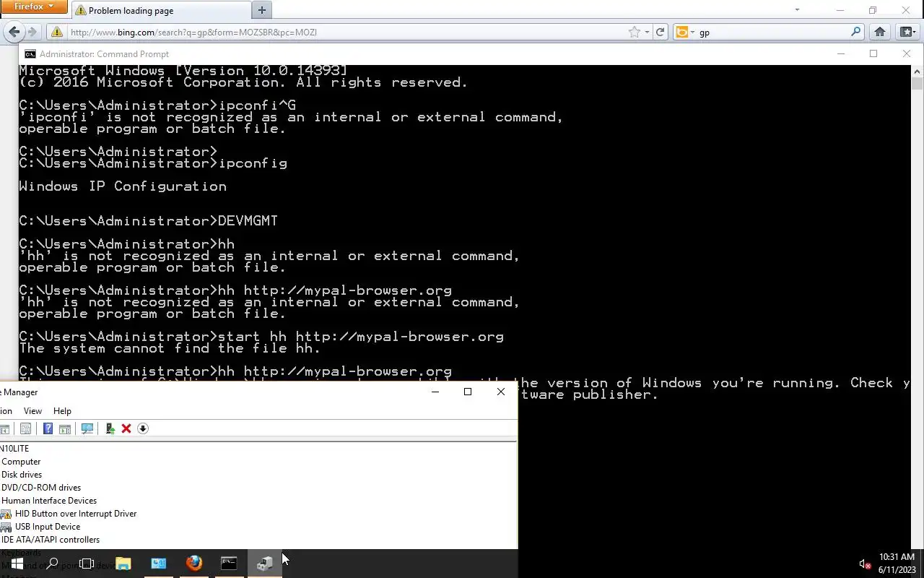The width and height of the screenshot is (924, 578).
Task: Select the Computer tree node
Action: point(21,462)
